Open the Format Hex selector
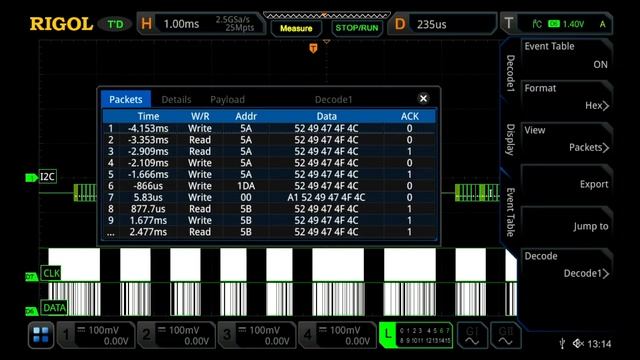Image resolution: width=640 pixels, height=360 pixels. (567, 97)
